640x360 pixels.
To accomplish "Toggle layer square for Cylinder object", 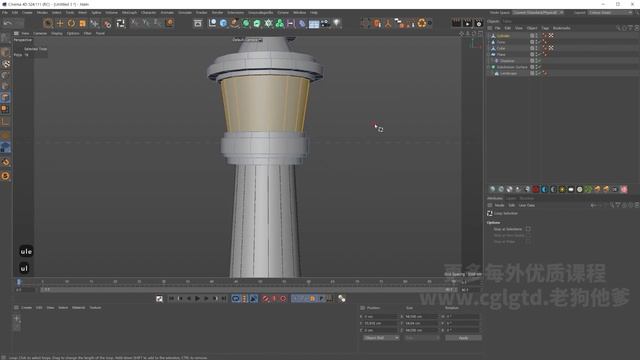I will tap(532, 36).
